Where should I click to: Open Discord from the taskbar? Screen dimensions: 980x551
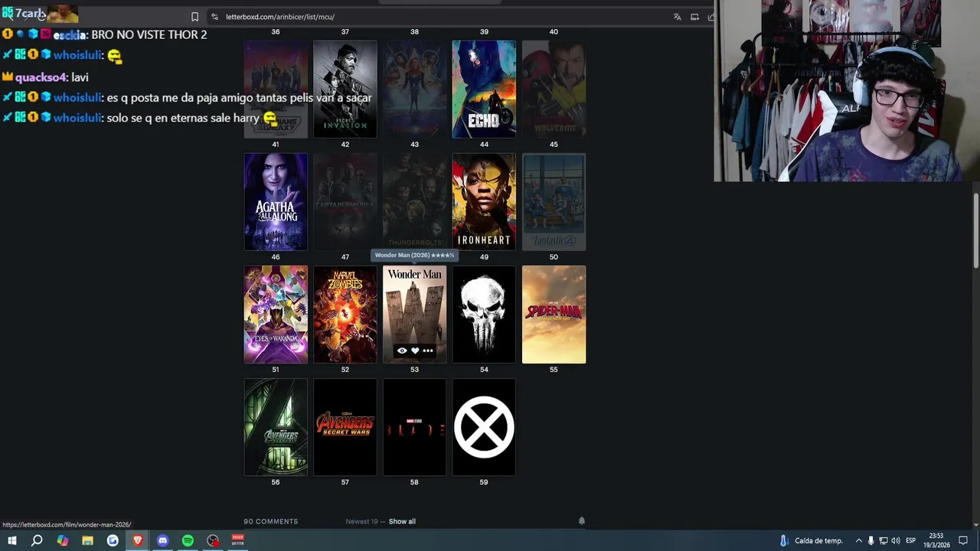point(162,540)
